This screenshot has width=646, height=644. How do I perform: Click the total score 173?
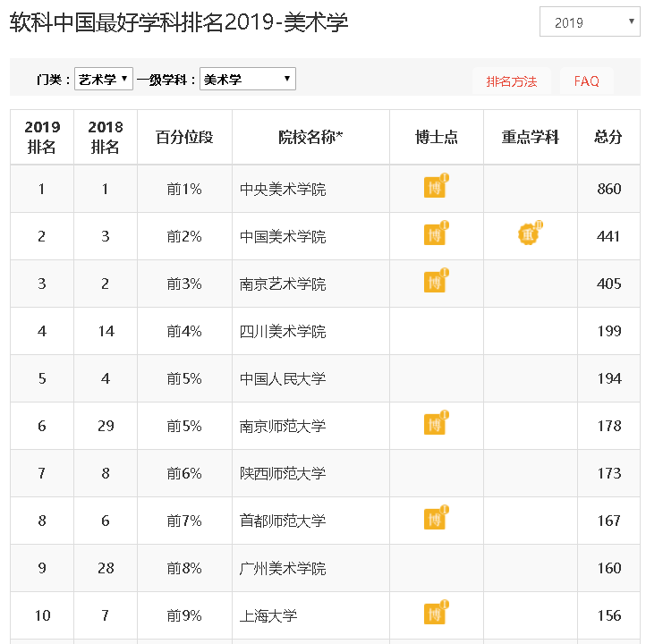(x=609, y=473)
